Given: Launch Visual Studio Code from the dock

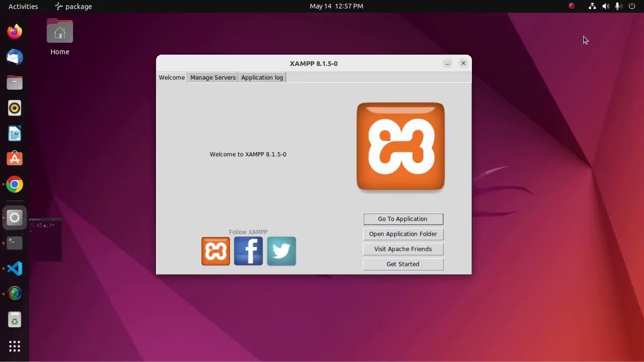Looking at the screenshot, I should (15, 268).
